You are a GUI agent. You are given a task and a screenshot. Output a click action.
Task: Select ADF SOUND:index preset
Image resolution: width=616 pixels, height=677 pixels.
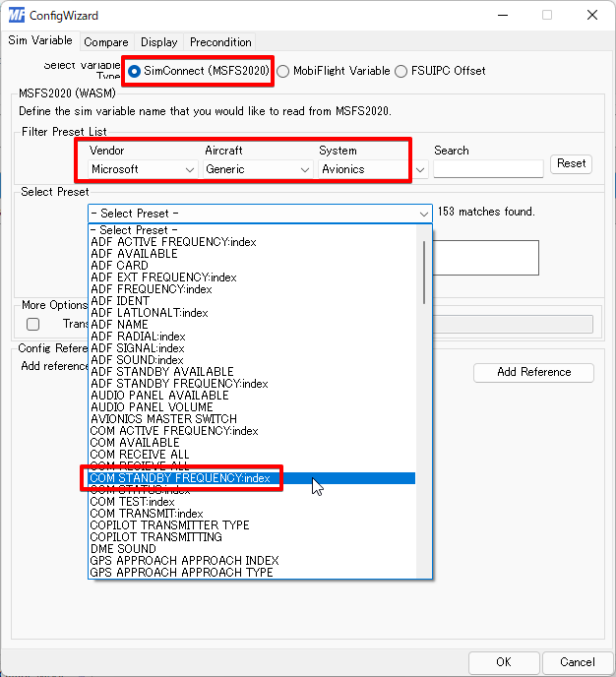252,360
